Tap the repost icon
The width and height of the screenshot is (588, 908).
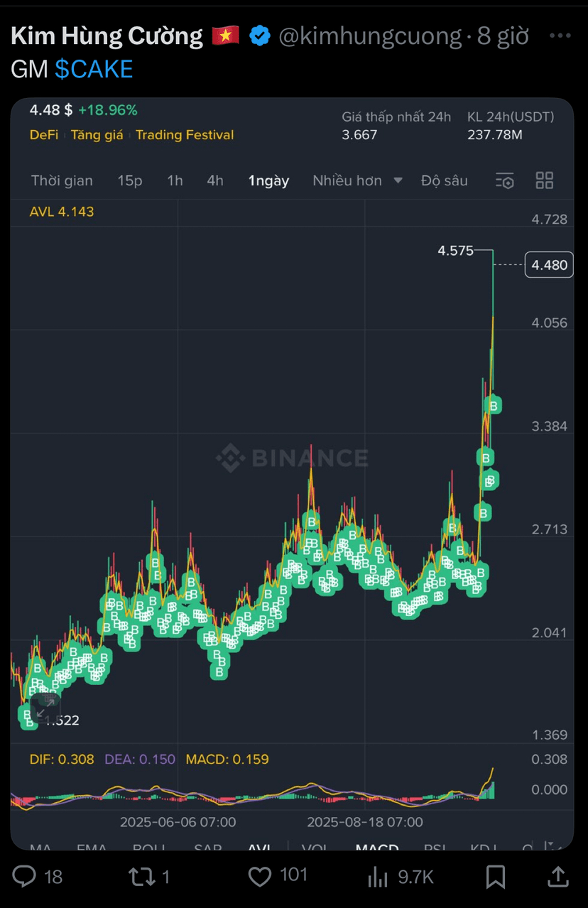[142, 877]
